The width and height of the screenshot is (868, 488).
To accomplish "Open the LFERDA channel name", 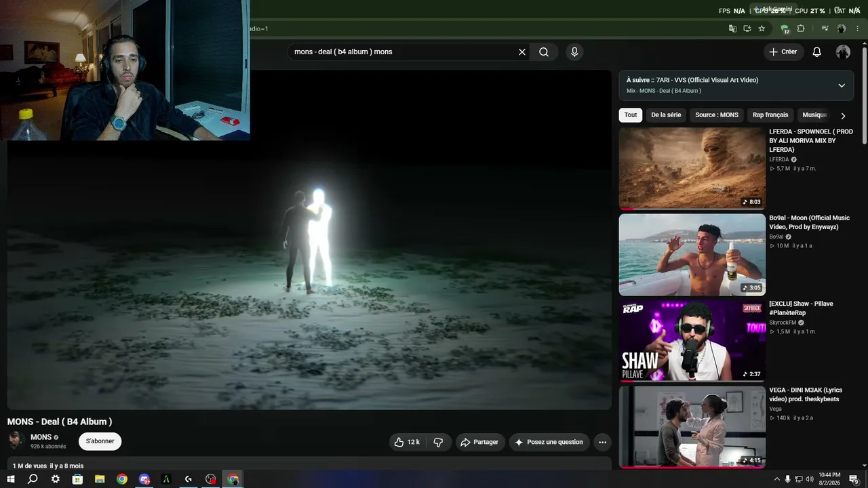I will [779, 159].
